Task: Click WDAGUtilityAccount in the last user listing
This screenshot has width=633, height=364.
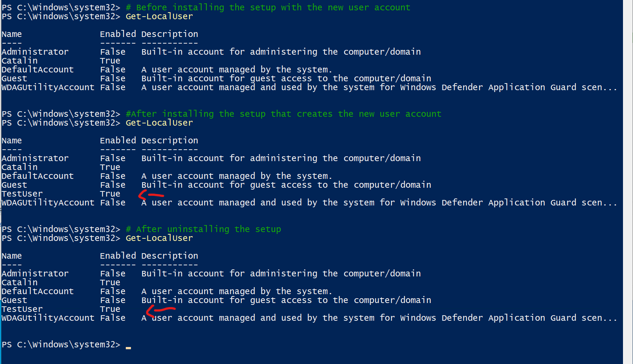Action: 48,318
